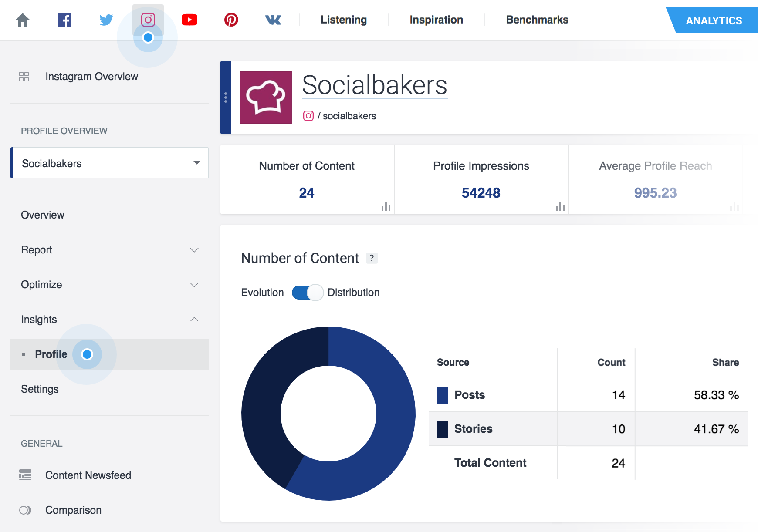Click the Home icon in the top bar

click(23, 20)
